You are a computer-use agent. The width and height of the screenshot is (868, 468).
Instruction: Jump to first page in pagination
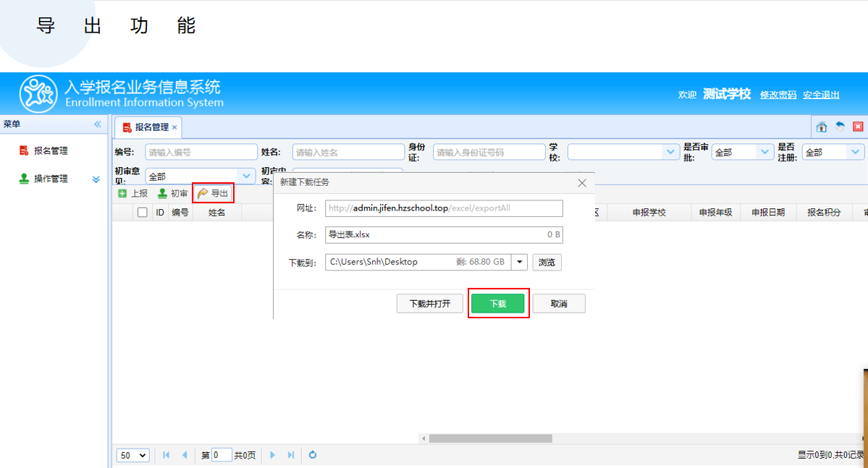tap(167, 455)
